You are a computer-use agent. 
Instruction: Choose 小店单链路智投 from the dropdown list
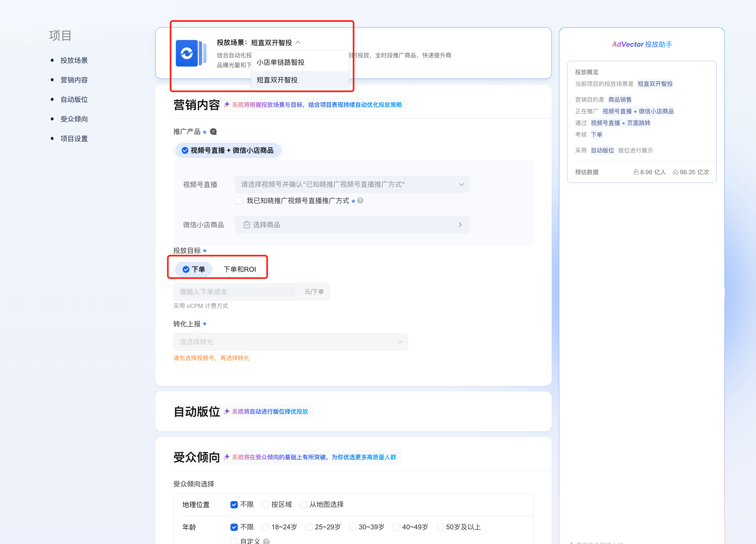coord(280,62)
